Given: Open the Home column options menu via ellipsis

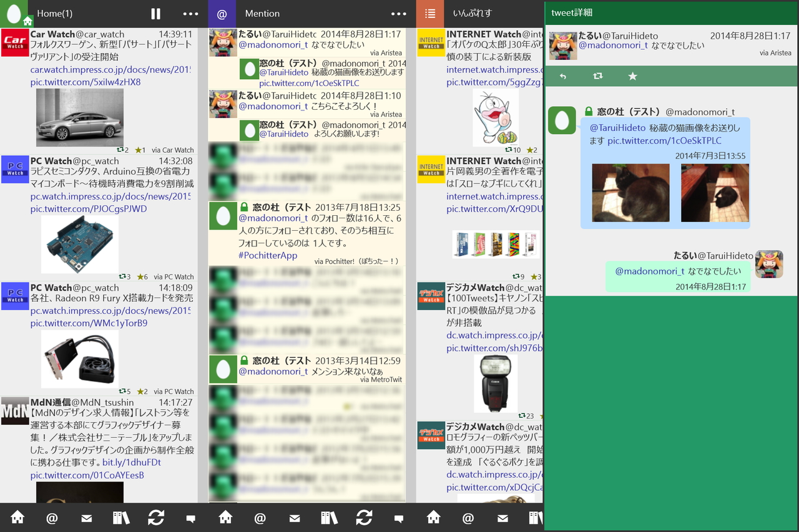Looking at the screenshot, I should pos(190,13).
